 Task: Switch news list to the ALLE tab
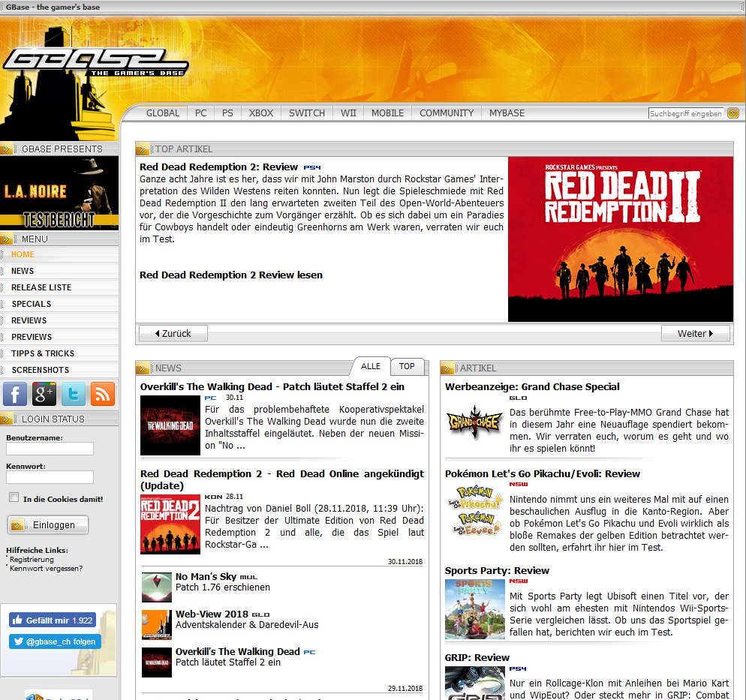(371, 366)
